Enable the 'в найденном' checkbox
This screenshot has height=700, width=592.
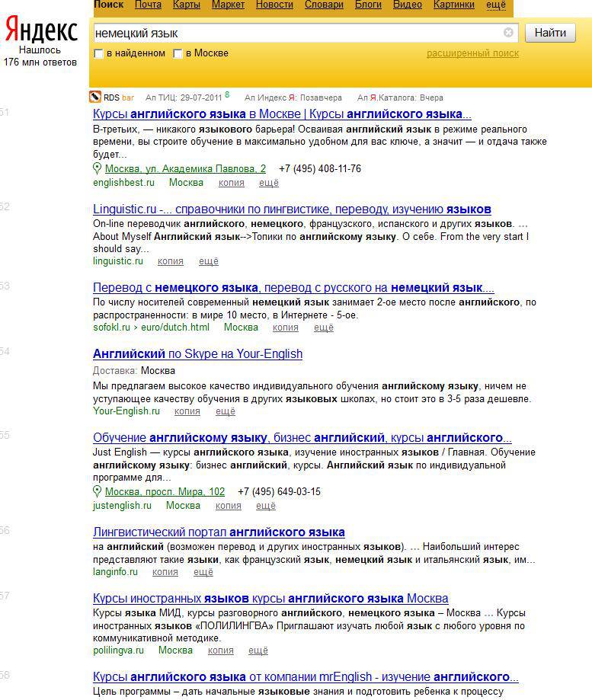click(98, 53)
